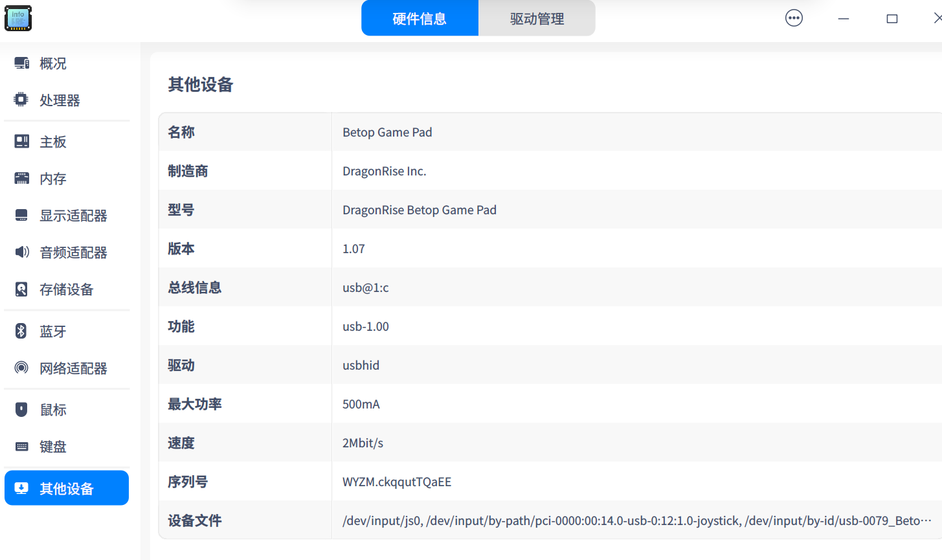The width and height of the screenshot is (942, 560).
Task: Click the serial number WYZM.ckqqutTQaEE
Action: pos(397,482)
